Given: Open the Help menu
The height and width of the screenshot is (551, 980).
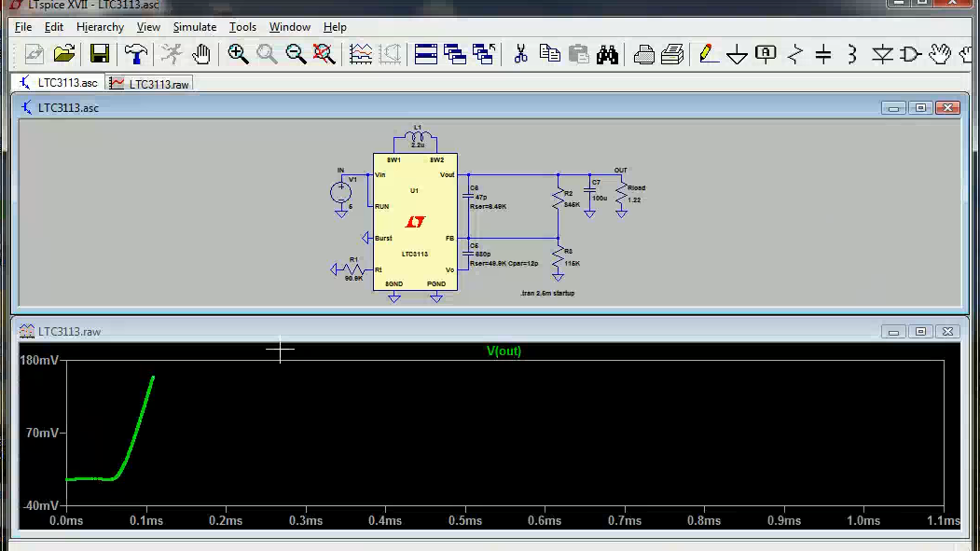Looking at the screenshot, I should [x=335, y=27].
